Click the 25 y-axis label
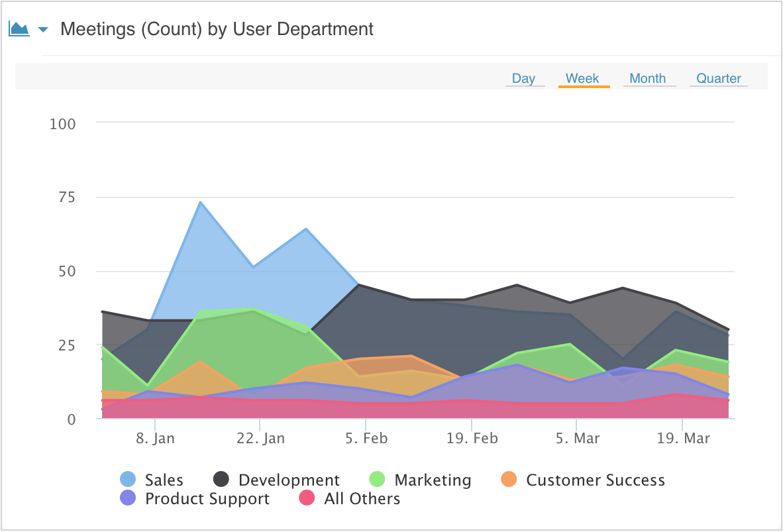This screenshot has width=783, height=532. click(x=67, y=345)
